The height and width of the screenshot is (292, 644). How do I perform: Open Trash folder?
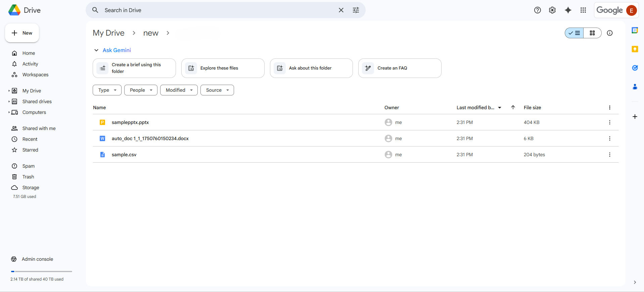(28, 177)
